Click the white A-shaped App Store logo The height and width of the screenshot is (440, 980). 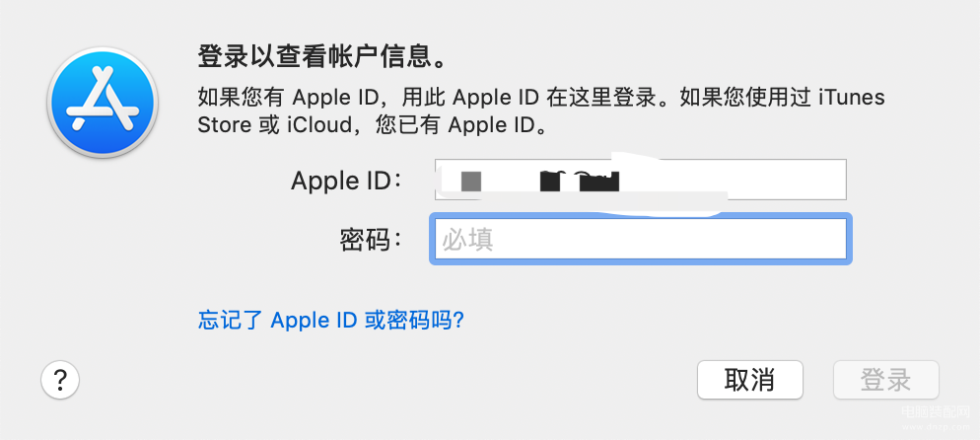pos(103,99)
